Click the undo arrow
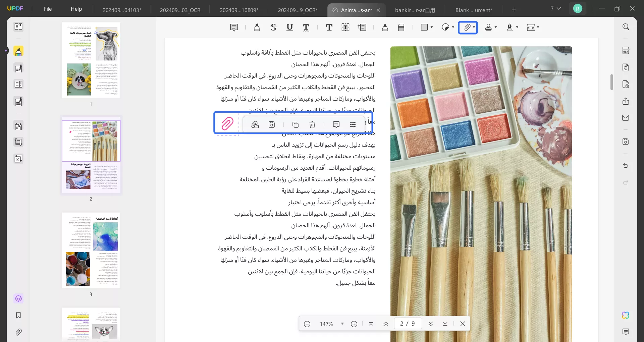The image size is (644, 342). tap(626, 166)
